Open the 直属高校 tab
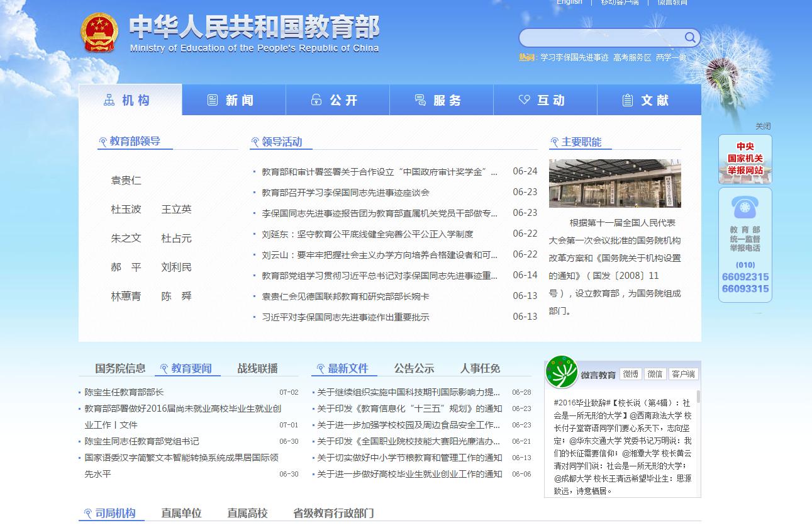The image size is (812, 530). click(x=247, y=513)
